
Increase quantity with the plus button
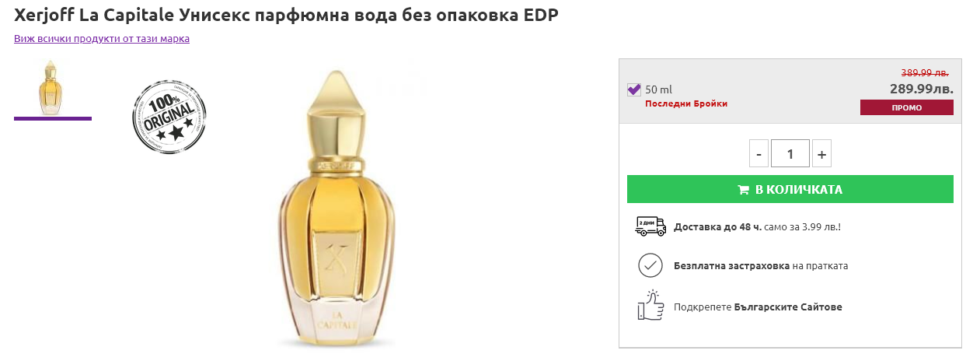point(821,153)
